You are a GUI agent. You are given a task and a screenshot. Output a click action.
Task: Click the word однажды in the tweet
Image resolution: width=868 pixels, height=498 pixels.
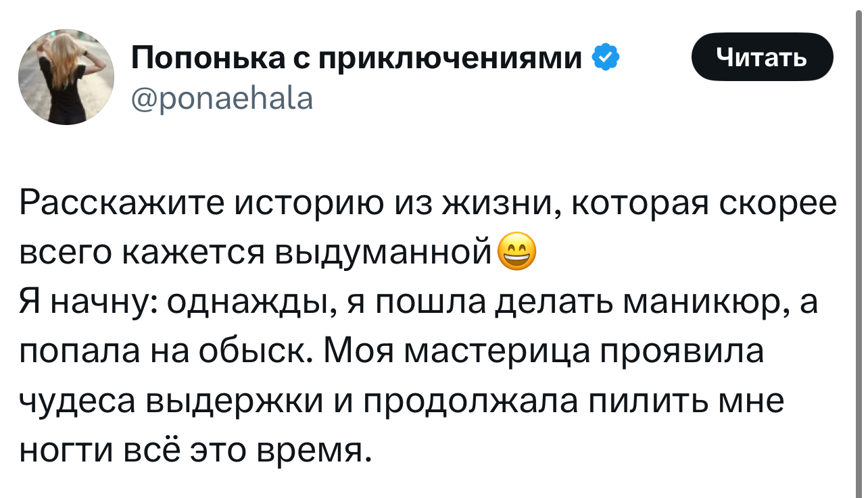[249, 303]
